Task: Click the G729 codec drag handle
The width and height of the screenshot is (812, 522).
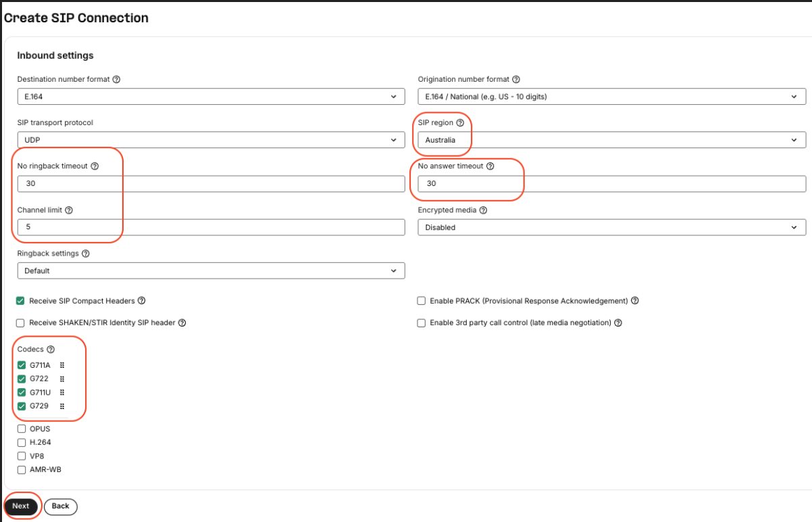Action: (62, 406)
